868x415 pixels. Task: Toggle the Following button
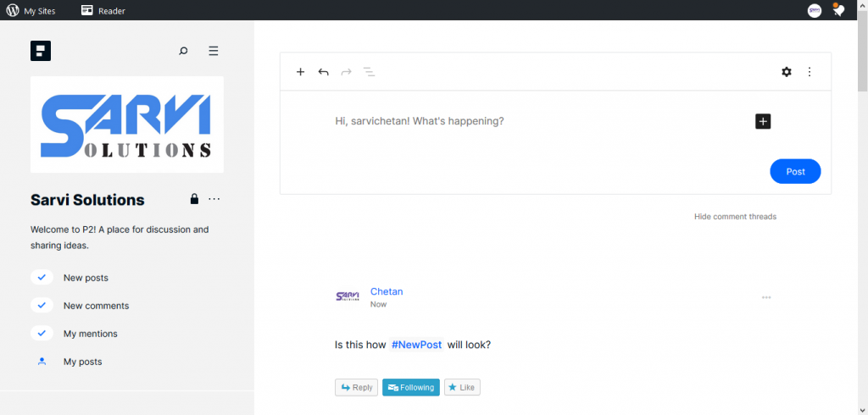coord(411,387)
